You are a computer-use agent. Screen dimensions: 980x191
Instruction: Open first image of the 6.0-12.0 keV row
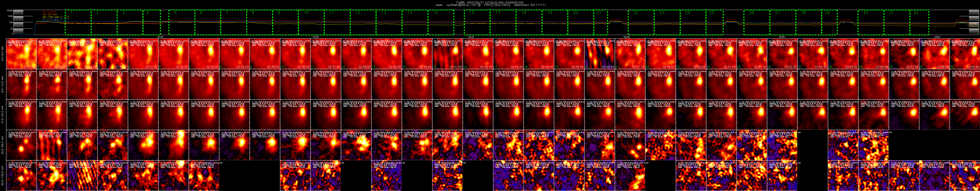tap(22, 85)
